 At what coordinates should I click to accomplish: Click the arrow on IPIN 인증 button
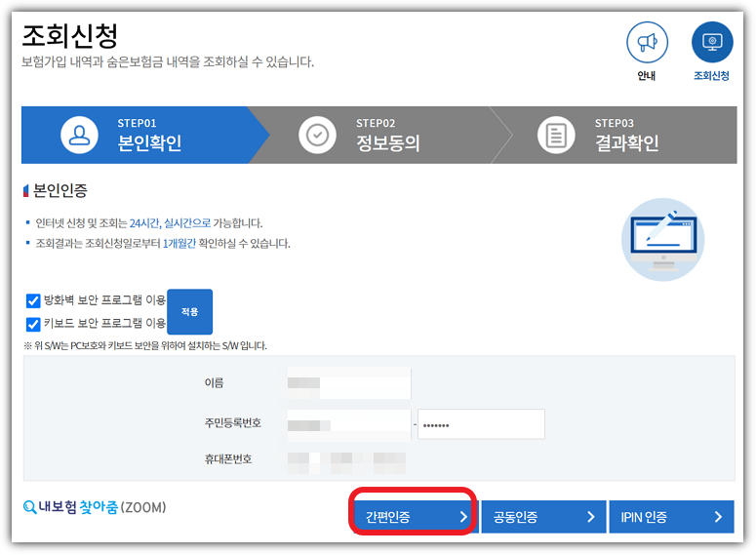[x=718, y=517]
